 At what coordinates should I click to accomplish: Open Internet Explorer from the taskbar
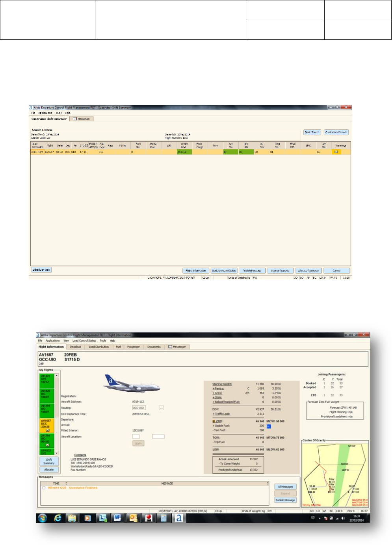(58, 518)
